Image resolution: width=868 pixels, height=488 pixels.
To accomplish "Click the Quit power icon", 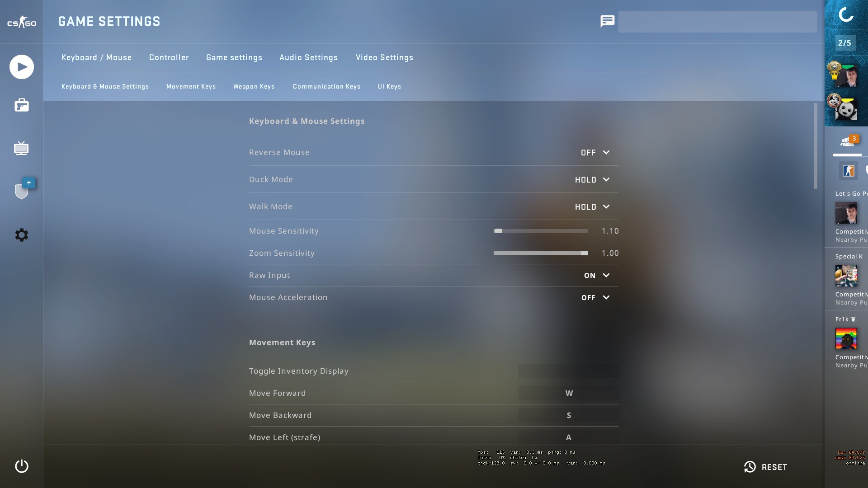I will [x=21, y=466].
